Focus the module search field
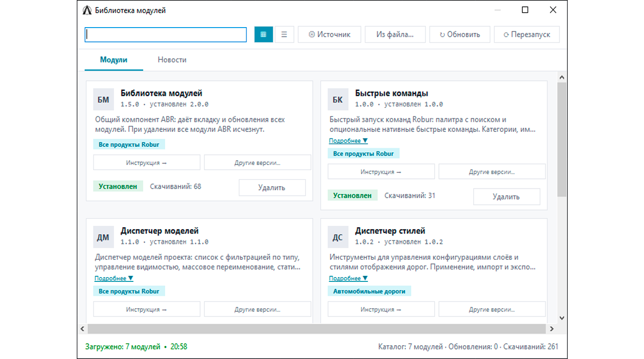Screen dimensions: 644x359 coord(166,35)
